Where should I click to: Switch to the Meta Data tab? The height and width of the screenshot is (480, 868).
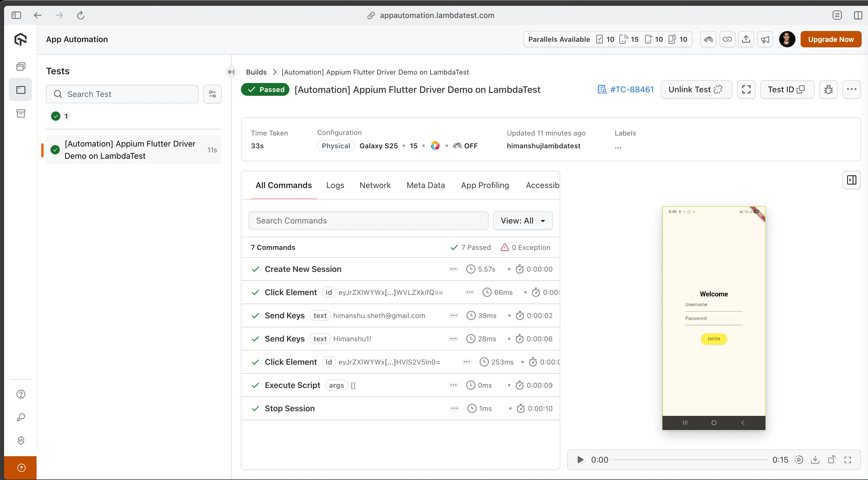[x=426, y=185]
